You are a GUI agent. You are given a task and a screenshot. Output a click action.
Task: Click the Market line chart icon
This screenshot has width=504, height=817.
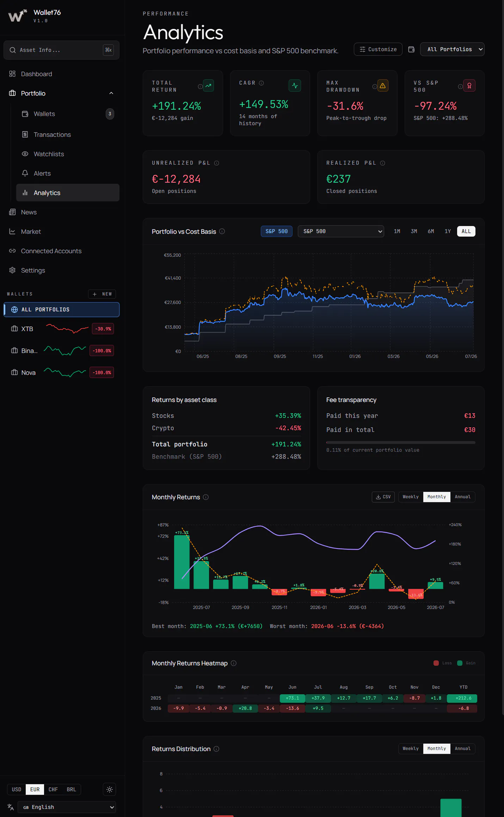coord(12,231)
